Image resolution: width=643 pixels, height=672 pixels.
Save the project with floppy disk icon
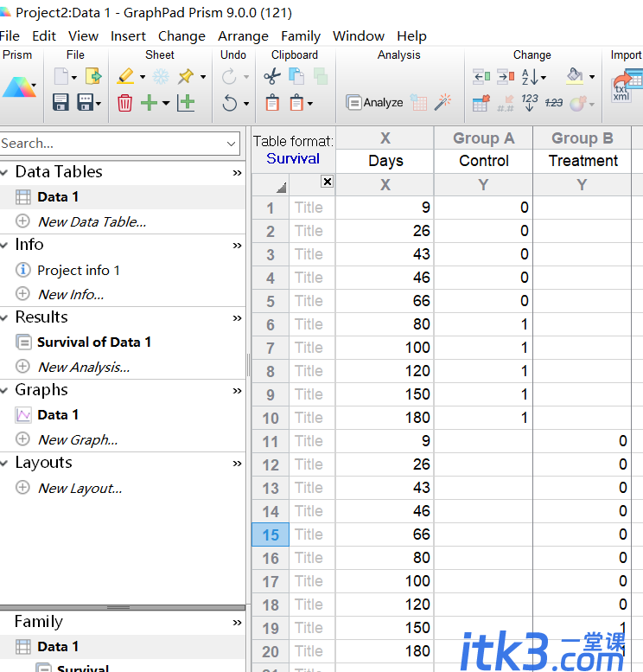pos(60,103)
